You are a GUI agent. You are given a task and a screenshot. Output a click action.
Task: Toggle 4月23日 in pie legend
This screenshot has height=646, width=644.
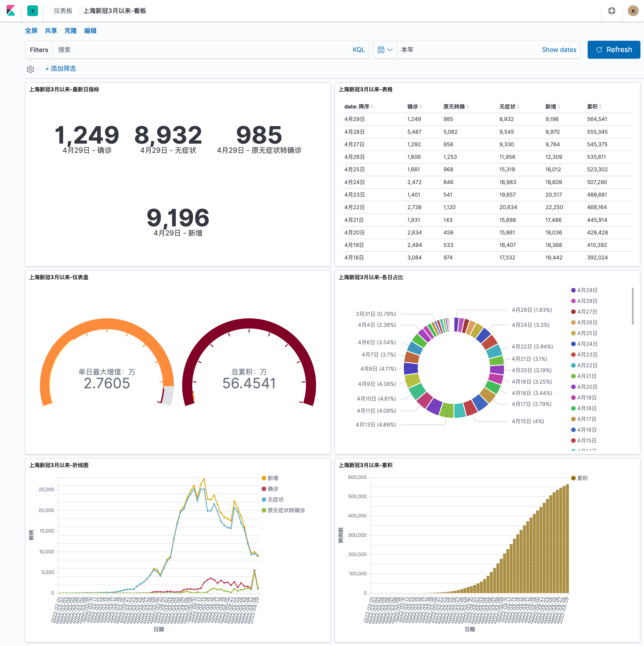click(x=584, y=355)
